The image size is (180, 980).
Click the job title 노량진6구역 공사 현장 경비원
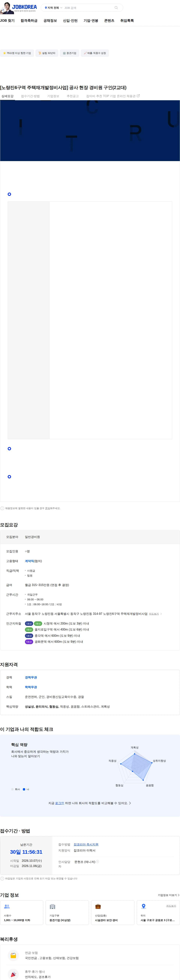click(x=63, y=88)
